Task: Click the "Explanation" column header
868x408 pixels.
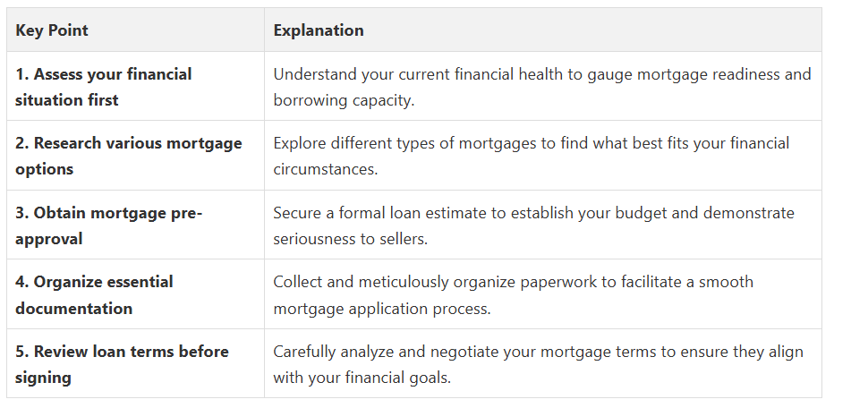Action: (x=319, y=30)
